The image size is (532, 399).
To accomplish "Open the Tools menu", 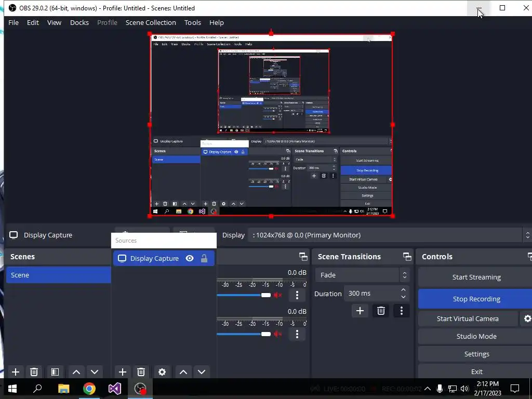I will coord(193,23).
